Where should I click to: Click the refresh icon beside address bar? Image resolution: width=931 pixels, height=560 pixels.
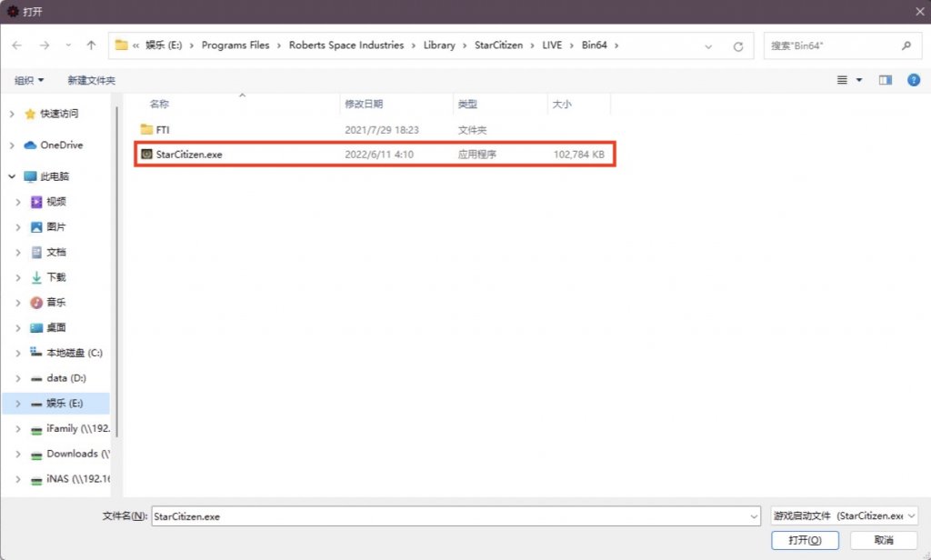737,45
